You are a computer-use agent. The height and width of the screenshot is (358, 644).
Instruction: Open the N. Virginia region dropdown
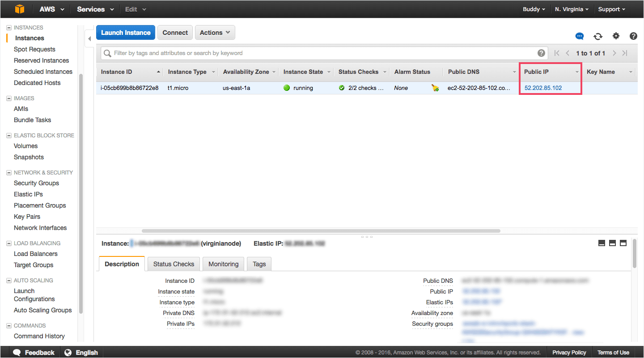point(571,9)
